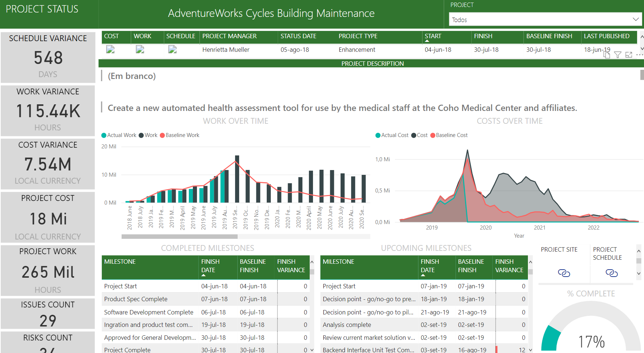Click the project links table scroll down arrow
The height and width of the screenshot is (353, 644).
click(x=639, y=273)
